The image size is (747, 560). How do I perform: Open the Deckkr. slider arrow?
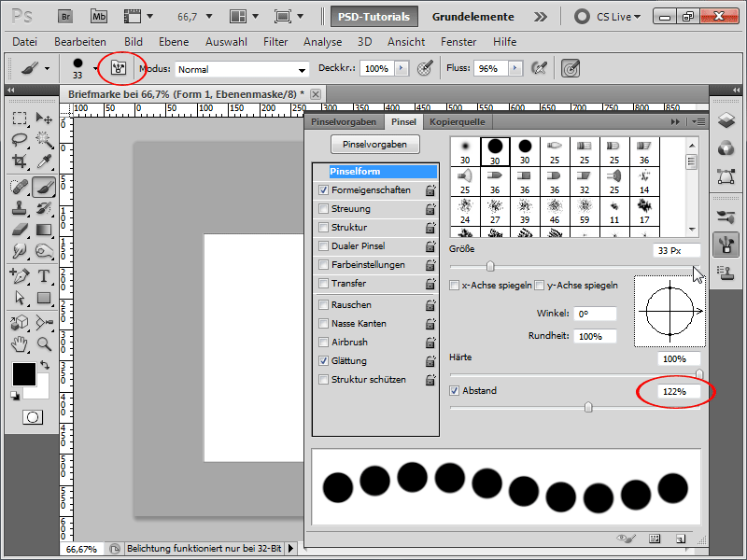(x=402, y=68)
